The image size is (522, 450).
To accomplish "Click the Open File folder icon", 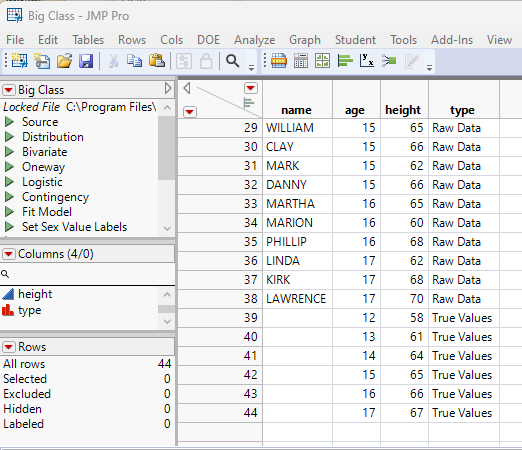I will (x=64, y=61).
